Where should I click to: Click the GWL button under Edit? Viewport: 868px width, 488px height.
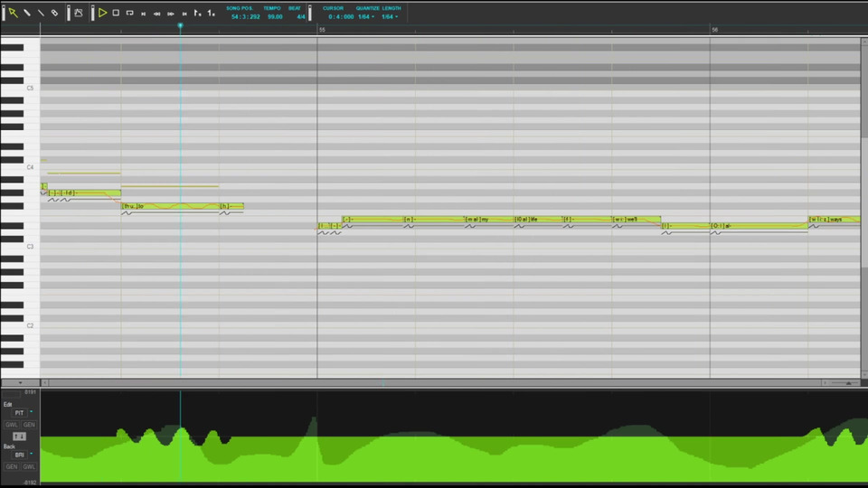click(12, 425)
